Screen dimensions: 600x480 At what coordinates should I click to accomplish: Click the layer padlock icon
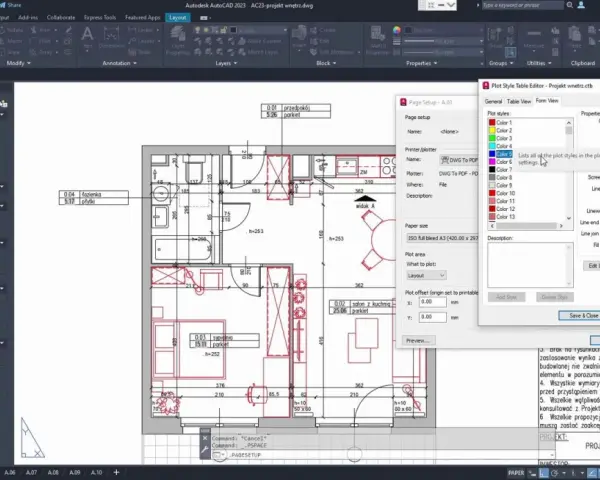223,29
